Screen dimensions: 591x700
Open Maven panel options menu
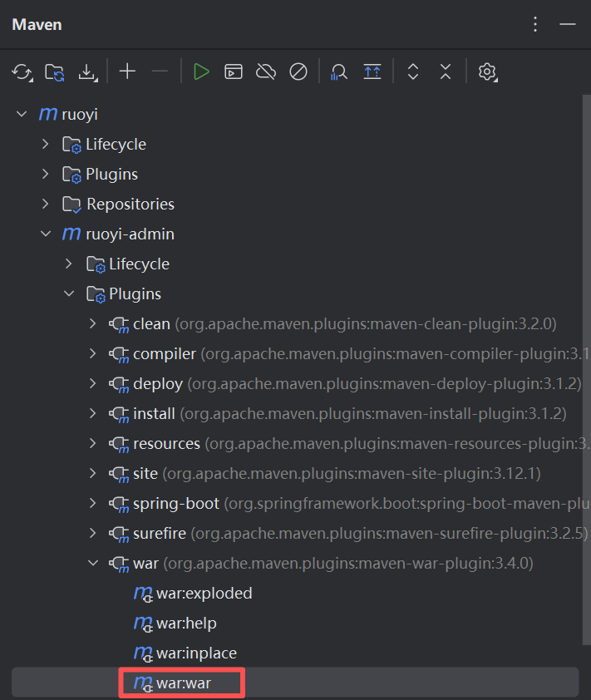(x=535, y=24)
